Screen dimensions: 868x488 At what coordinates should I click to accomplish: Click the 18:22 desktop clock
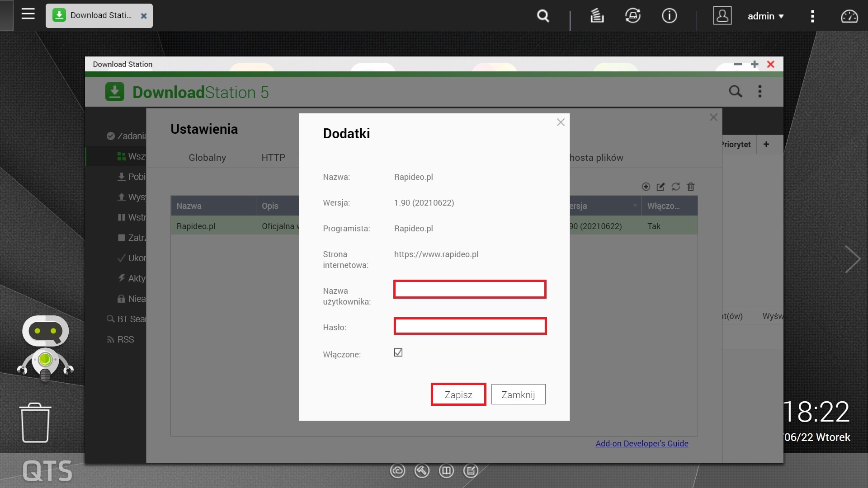click(816, 412)
